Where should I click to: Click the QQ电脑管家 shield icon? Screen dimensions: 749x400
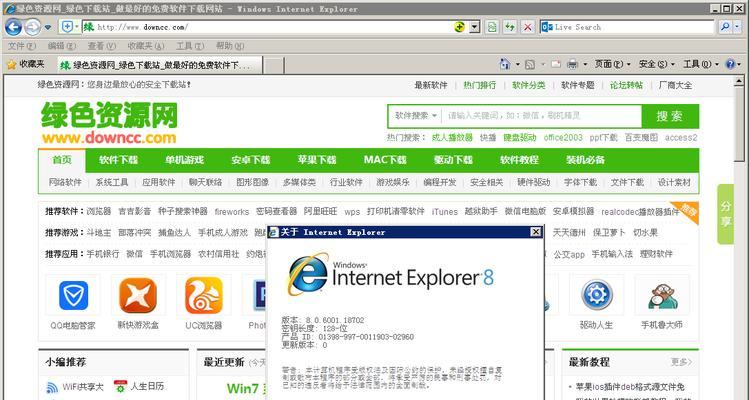(x=73, y=295)
